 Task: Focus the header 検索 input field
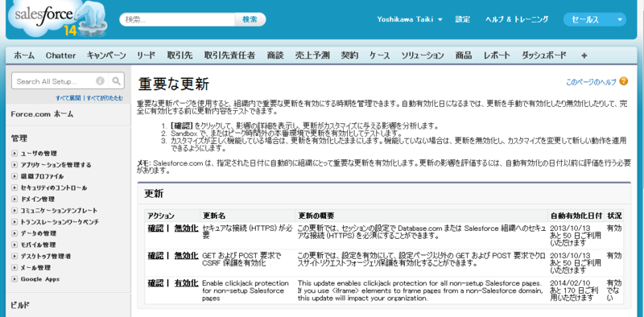tap(177, 19)
